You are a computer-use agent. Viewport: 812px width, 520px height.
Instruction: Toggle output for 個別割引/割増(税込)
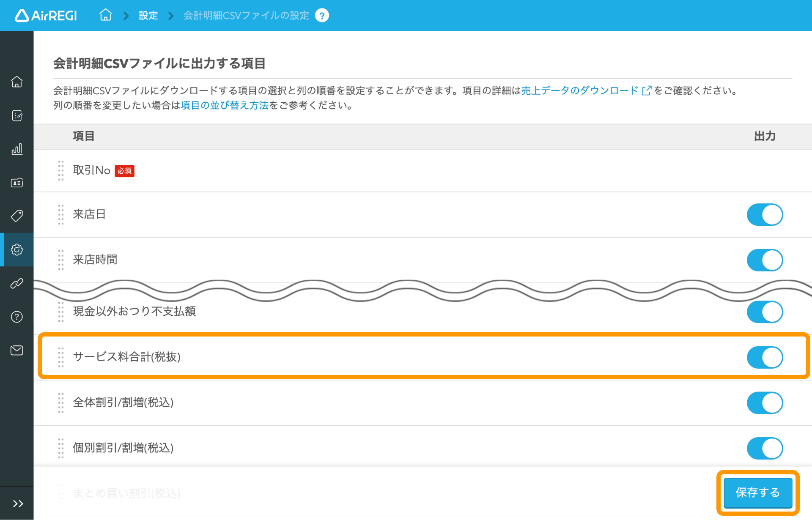(765, 448)
